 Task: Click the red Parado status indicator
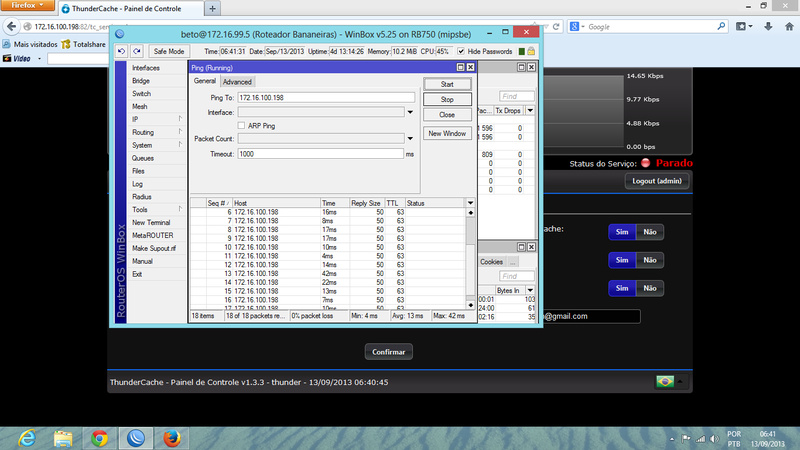645,163
